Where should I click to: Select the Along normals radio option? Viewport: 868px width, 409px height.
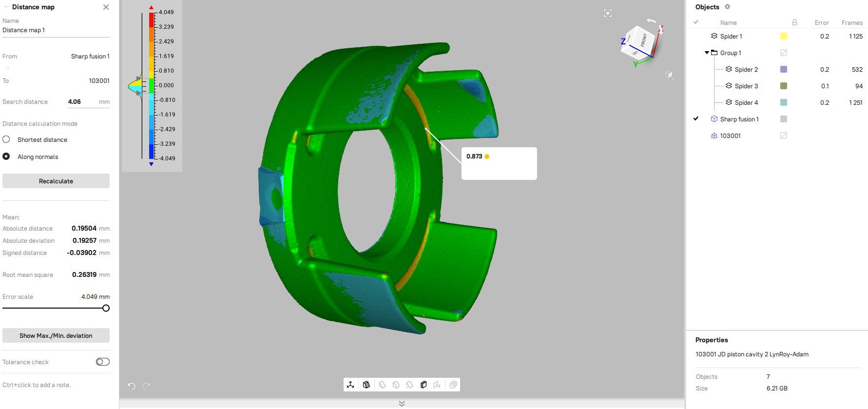[6, 156]
